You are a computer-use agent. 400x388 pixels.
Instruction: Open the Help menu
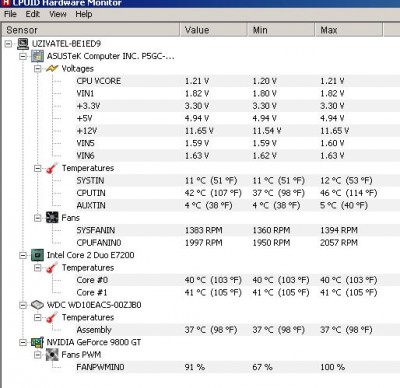[84, 14]
